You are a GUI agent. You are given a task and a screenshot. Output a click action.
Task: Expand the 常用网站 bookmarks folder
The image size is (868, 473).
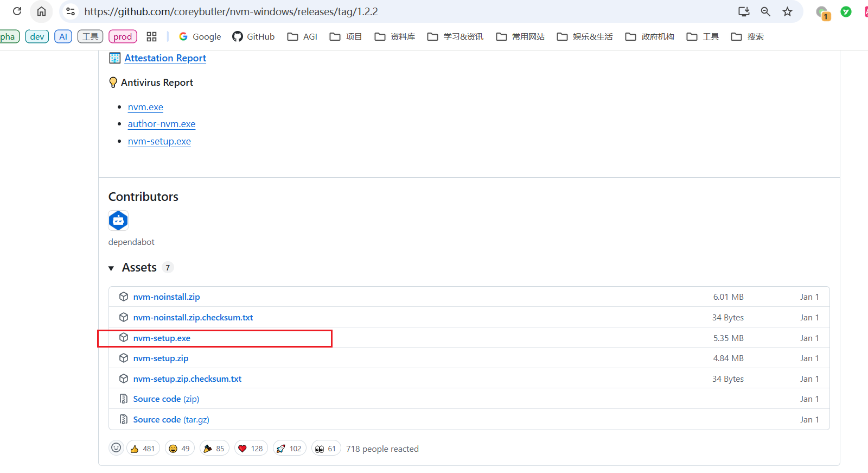point(520,36)
